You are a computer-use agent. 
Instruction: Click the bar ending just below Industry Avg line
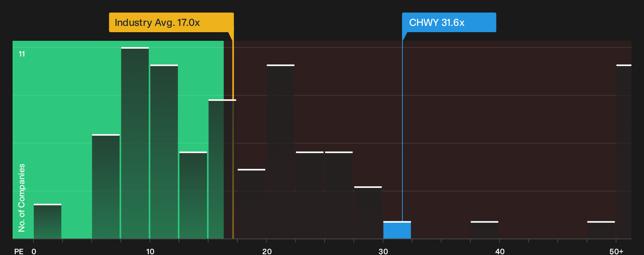[x=222, y=169]
